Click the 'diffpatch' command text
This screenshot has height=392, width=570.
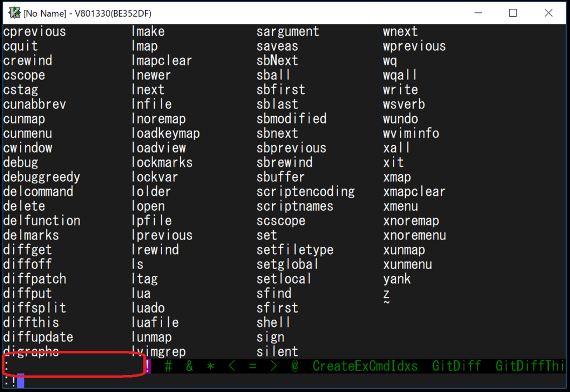35,279
